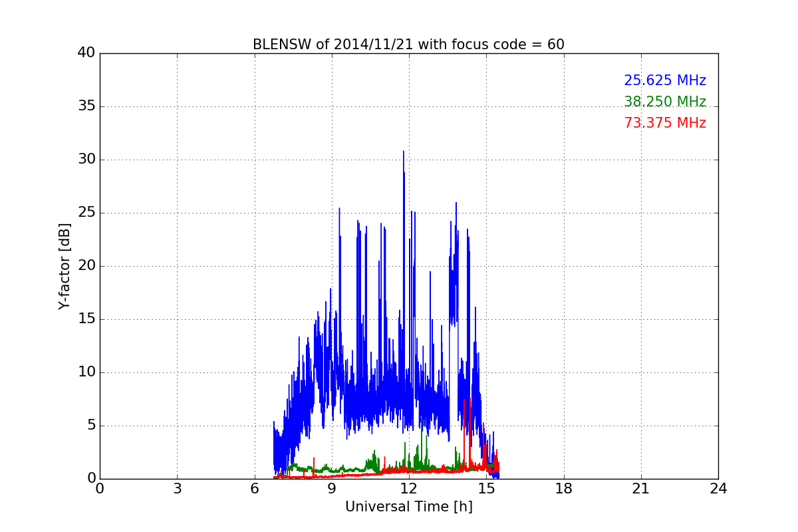Click the tallest blue peak near 12 h
Viewport: 798px width, 532px height.
tap(403, 152)
